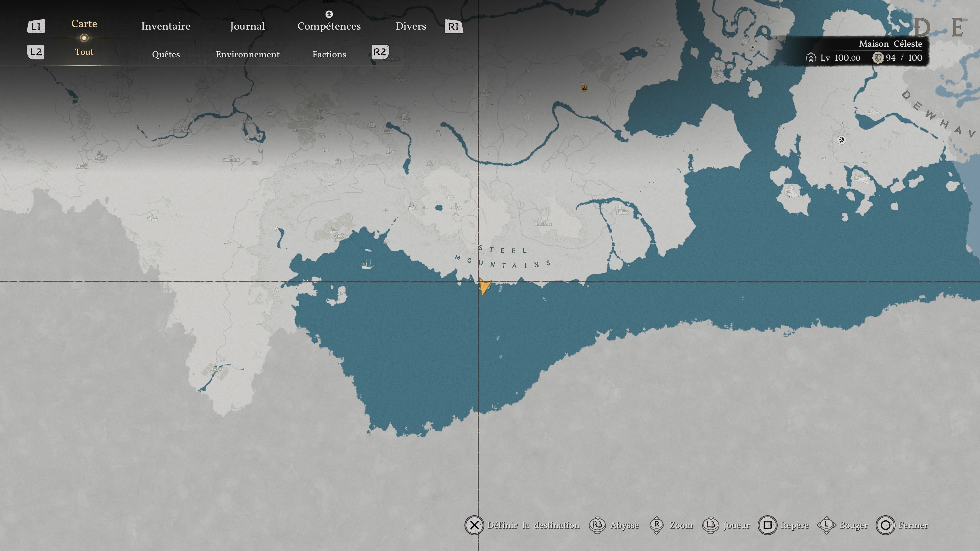Choose Définir la destination
980x551 pixels.
click(533, 525)
